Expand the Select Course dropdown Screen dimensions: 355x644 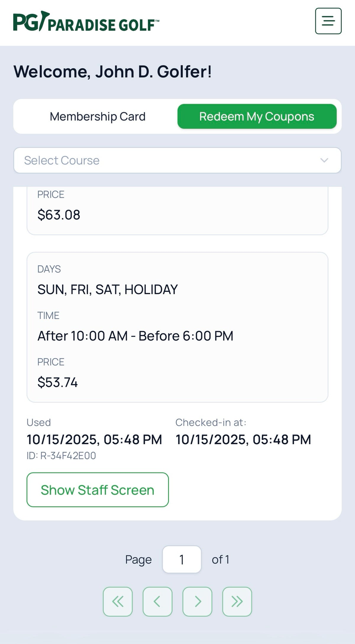tap(177, 160)
